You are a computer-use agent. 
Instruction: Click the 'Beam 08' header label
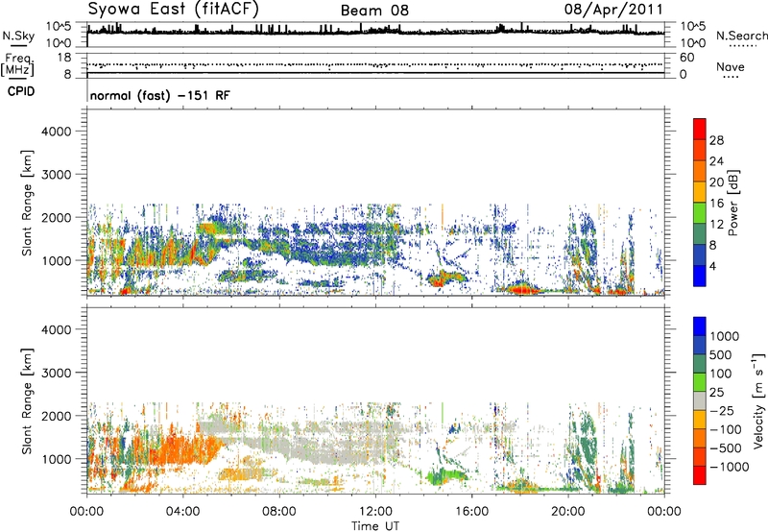(x=374, y=11)
